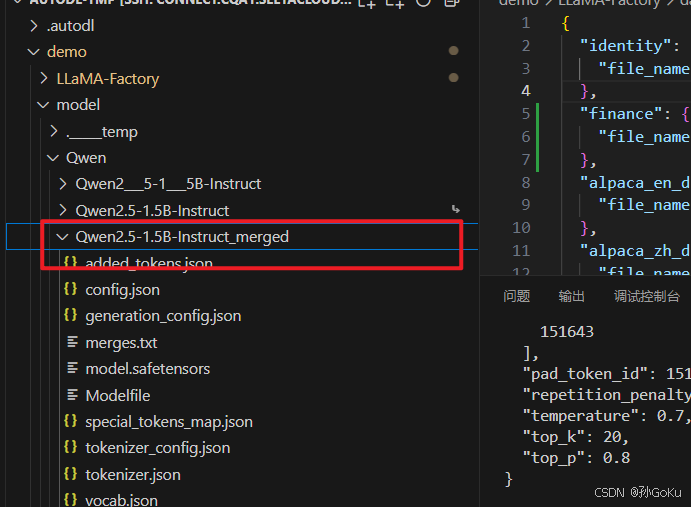
Task: Click the symlink arrow icon on Qwen2.5-1.5B-Instruct
Action: tap(456, 209)
